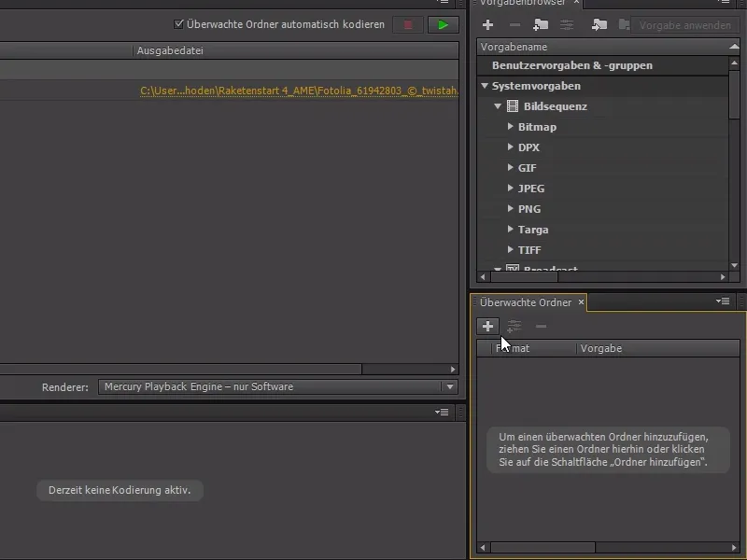Close the Überwachte Ordner panel tab
This screenshot has width=747, height=560.
tap(581, 301)
